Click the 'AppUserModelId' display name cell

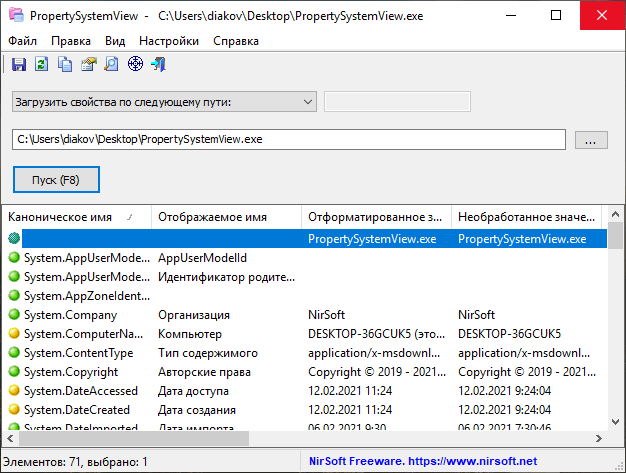tap(202, 258)
